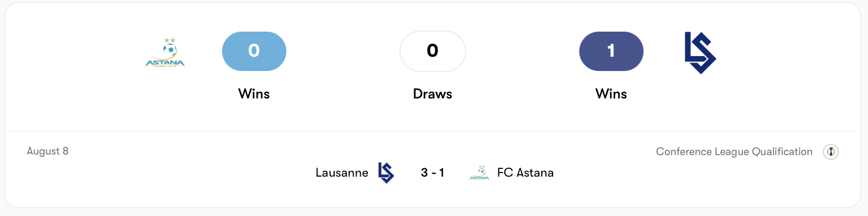Click Astana's goal count 1 in the score
Viewport: 868px width, 216px height.
pyautogui.click(x=442, y=173)
